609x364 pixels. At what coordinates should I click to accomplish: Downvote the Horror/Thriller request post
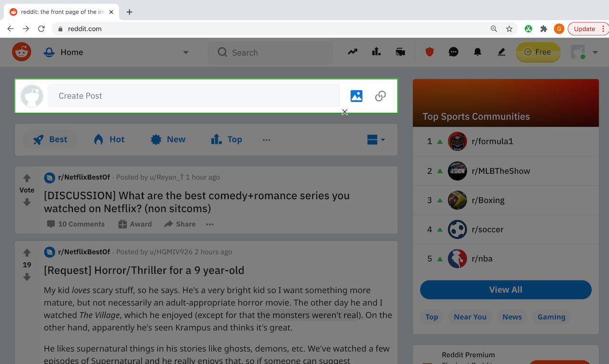[27, 277]
